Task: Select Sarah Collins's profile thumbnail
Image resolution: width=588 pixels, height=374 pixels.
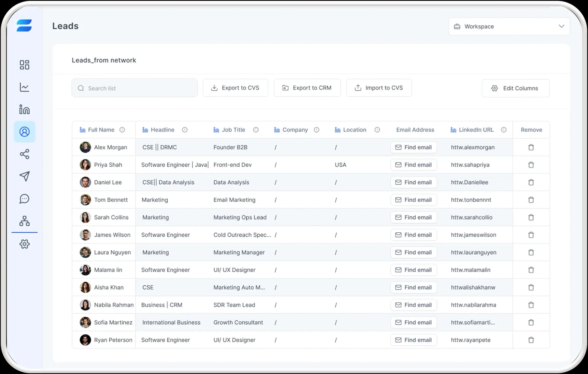Action: point(85,217)
